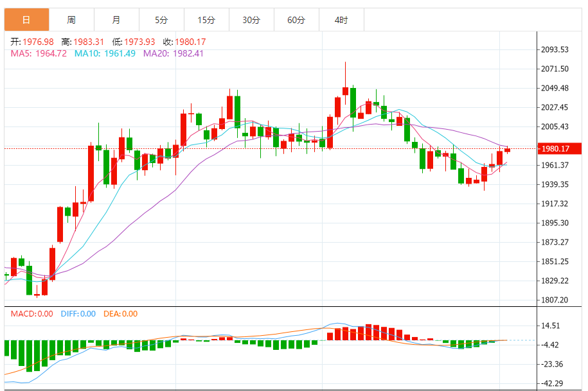Click the MACD:0.00 indicator label

click(32, 314)
